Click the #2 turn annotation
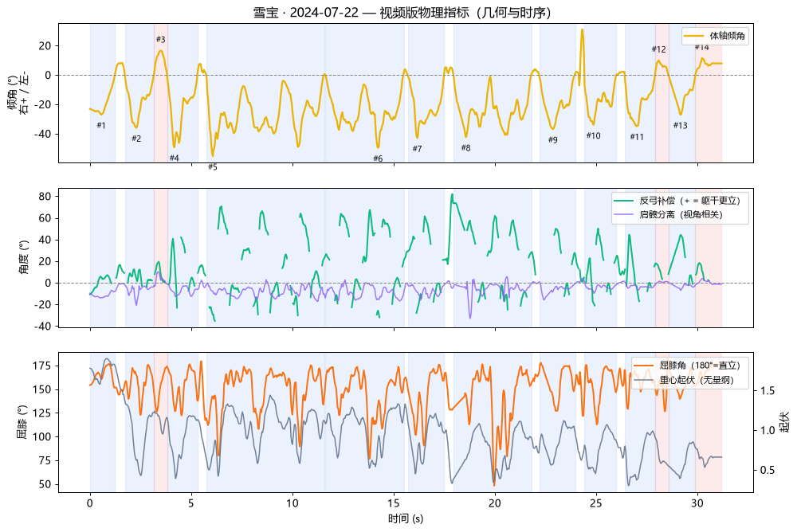 pos(136,139)
